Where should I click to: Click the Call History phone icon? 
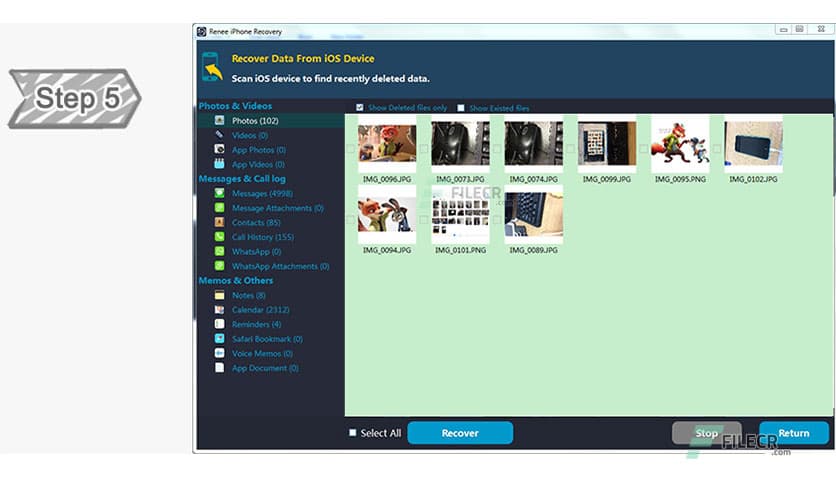coord(219,236)
